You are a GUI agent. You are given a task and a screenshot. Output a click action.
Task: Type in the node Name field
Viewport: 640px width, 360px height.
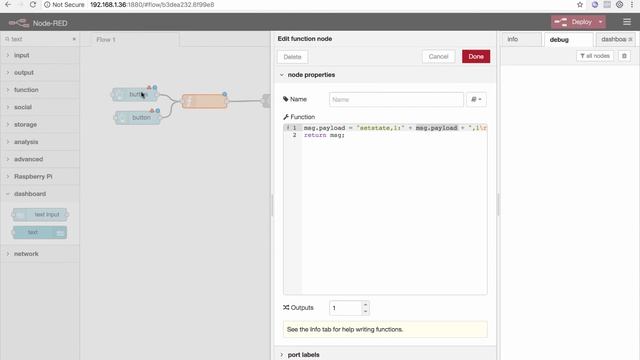pos(396,99)
